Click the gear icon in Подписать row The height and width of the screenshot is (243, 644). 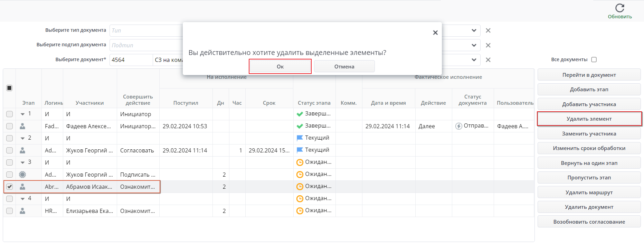[22, 175]
